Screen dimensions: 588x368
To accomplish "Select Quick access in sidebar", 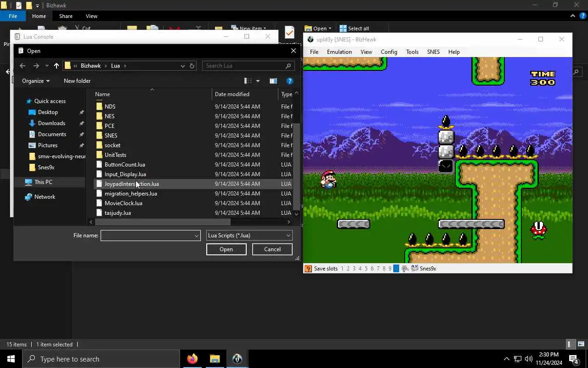I will pos(50,101).
